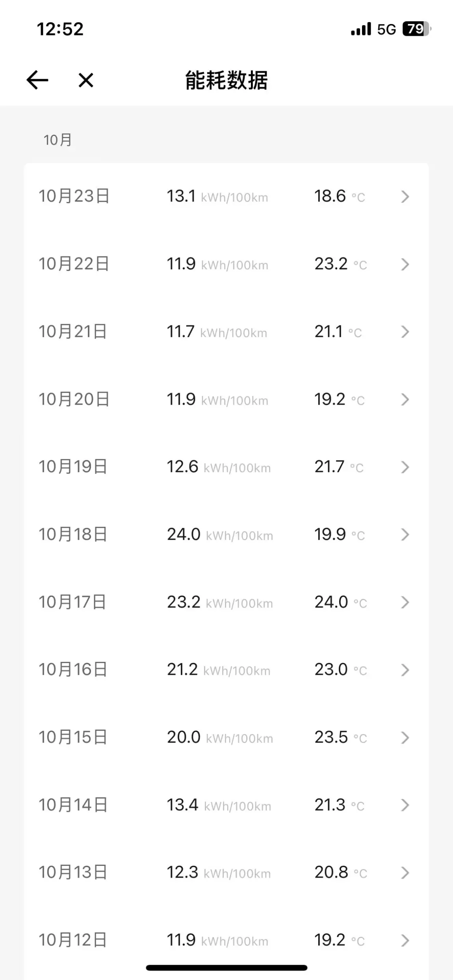Tap the chevron beside 10月20日
The height and width of the screenshot is (980, 453).
(x=405, y=400)
